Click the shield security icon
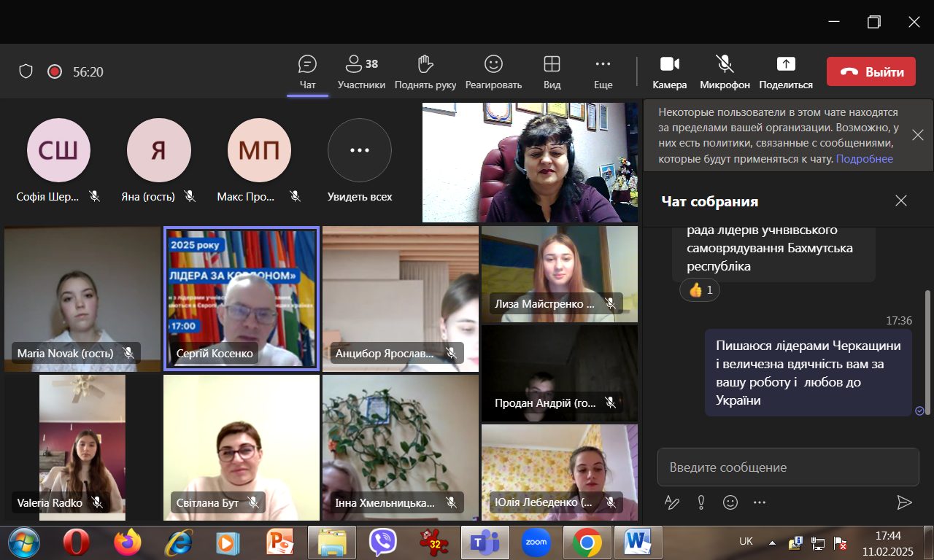The width and height of the screenshot is (934, 560). point(26,71)
